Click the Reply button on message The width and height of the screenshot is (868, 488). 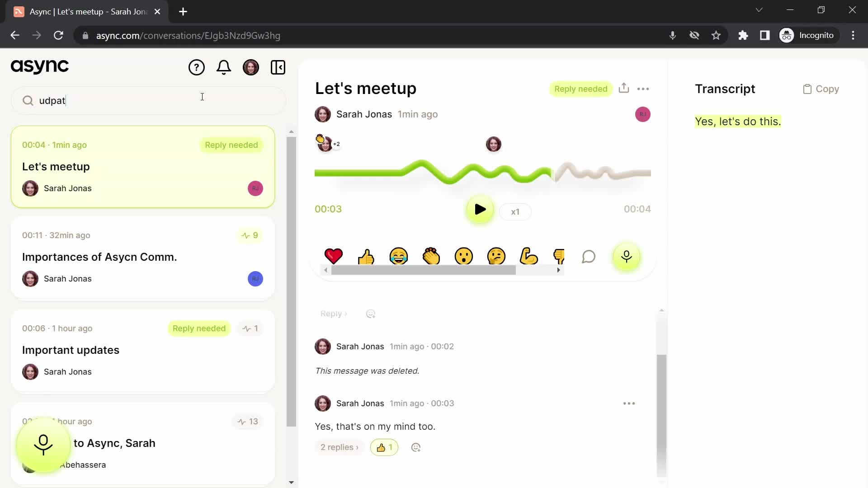coord(333,313)
